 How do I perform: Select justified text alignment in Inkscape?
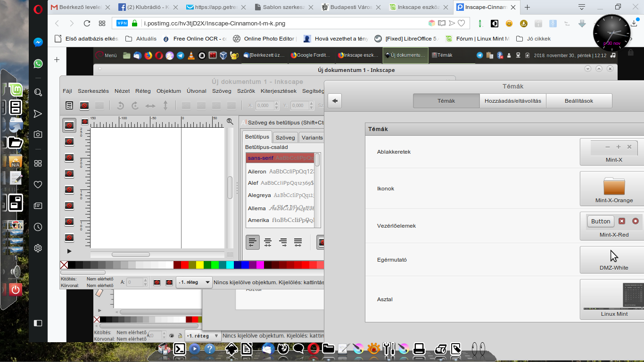point(298,242)
